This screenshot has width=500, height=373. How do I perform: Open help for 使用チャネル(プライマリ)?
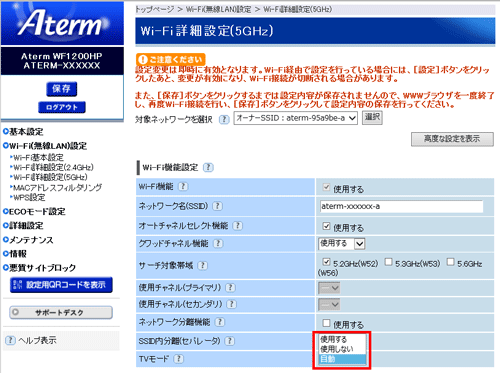230,287
